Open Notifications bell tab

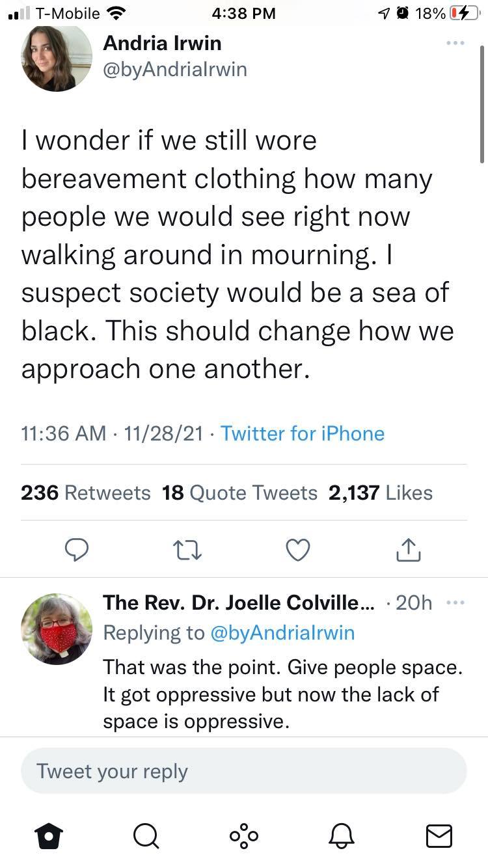(x=342, y=835)
